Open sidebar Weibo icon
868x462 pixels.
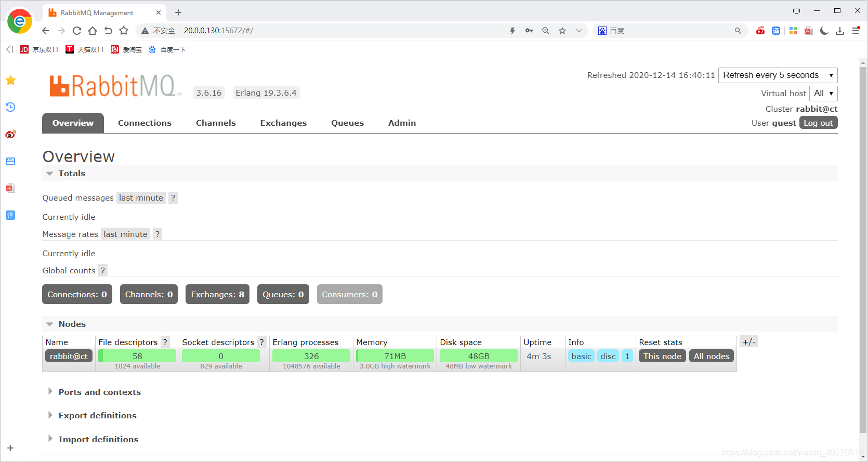tap(10, 134)
